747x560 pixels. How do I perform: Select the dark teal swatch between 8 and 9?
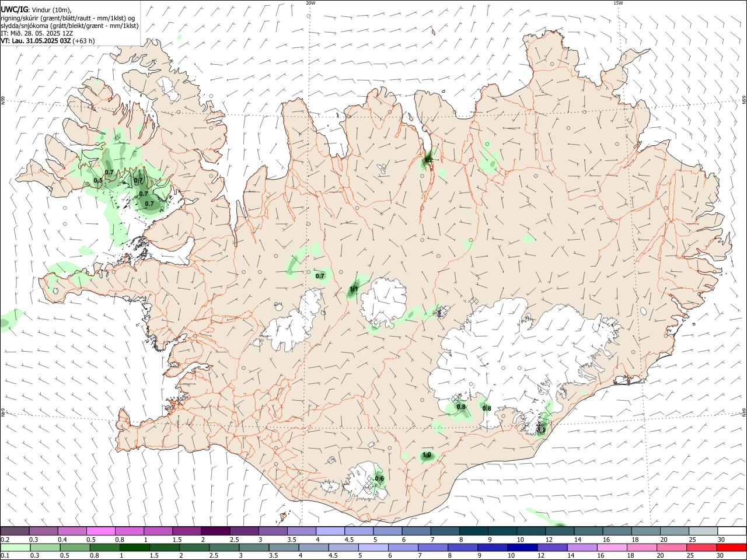click(x=474, y=531)
